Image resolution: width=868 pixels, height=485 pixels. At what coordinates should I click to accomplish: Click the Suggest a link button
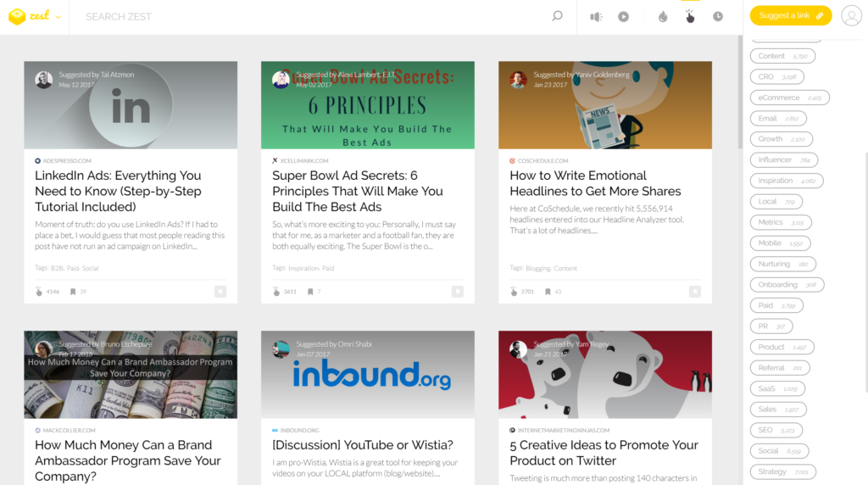point(791,15)
